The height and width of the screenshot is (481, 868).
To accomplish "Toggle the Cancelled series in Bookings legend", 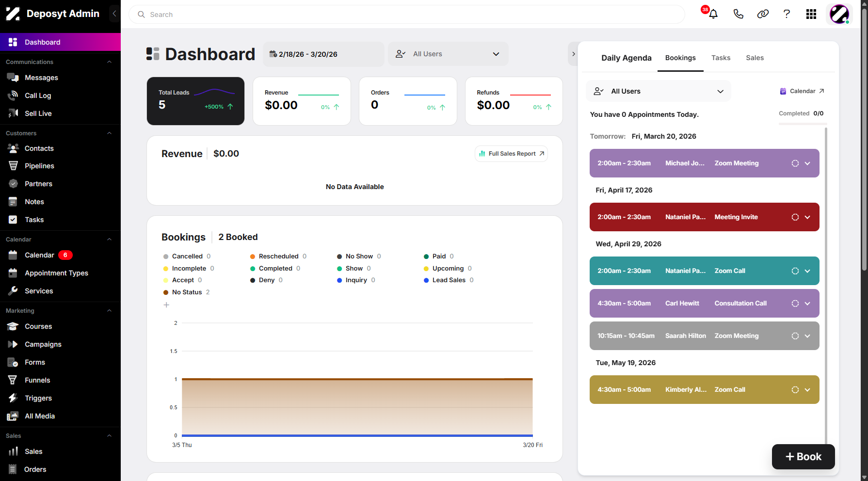I will coord(187,257).
